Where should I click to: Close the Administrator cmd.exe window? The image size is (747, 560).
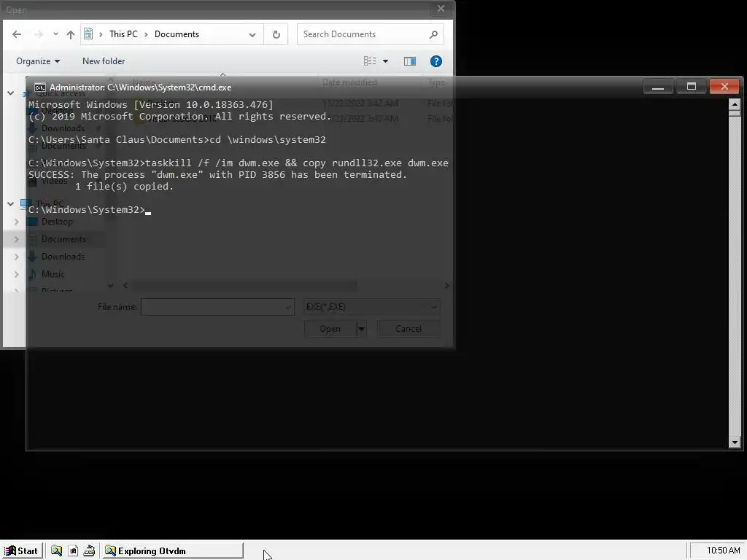point(724,87)
